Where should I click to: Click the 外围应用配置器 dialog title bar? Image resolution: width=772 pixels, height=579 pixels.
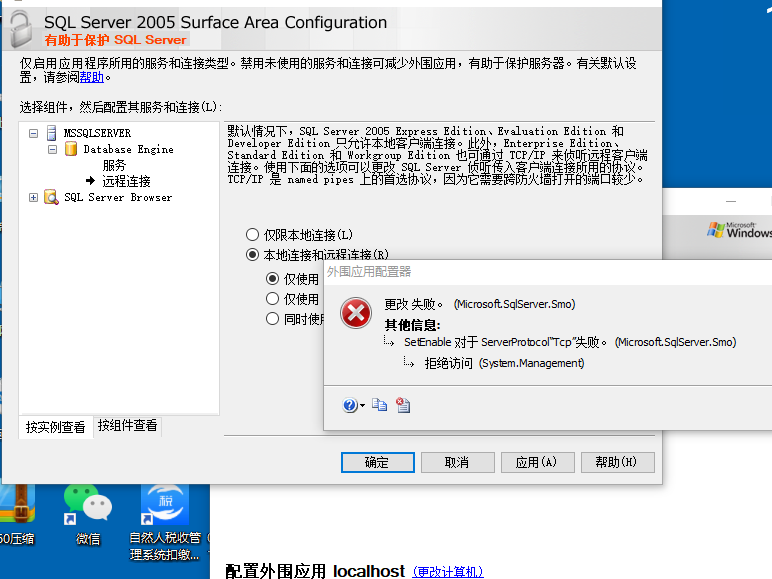click(x=547, y=272)
